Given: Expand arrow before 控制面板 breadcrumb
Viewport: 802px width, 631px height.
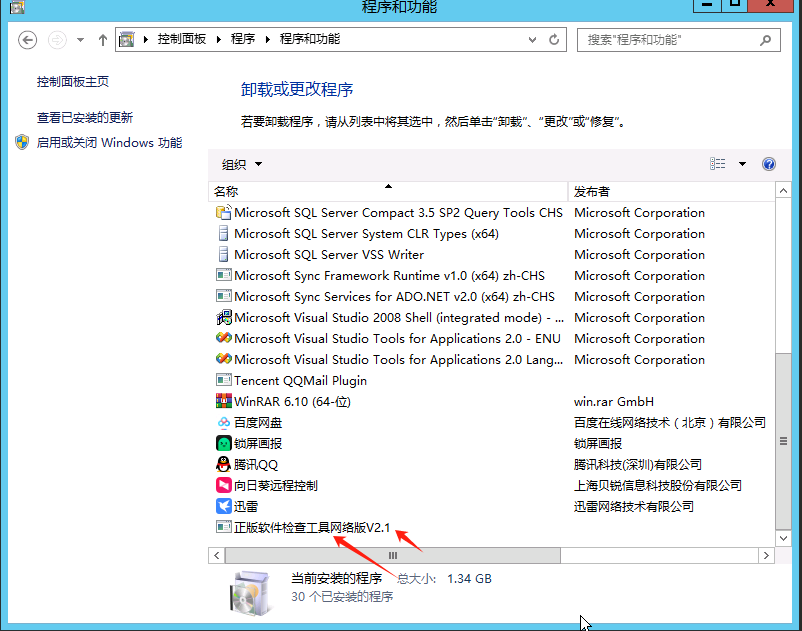Looking at the screenshot, I should (x=146, y=39).
